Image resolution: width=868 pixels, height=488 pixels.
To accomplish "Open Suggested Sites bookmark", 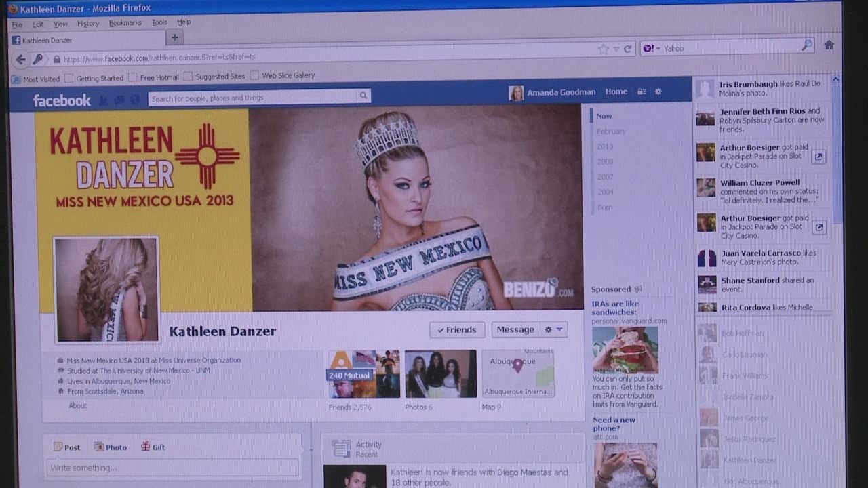I will click(215, 77).
